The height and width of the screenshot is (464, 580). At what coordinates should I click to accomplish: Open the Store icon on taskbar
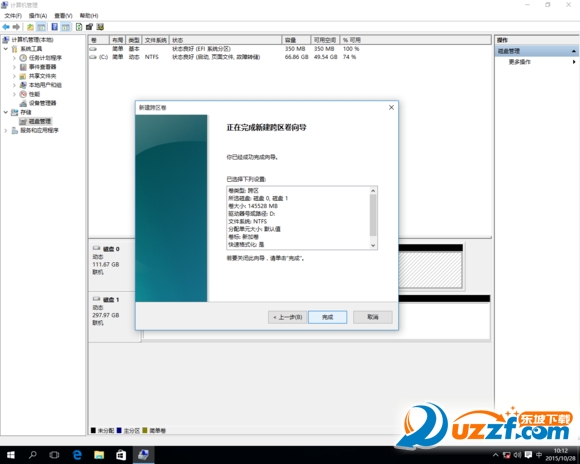[x=121, y=455]
